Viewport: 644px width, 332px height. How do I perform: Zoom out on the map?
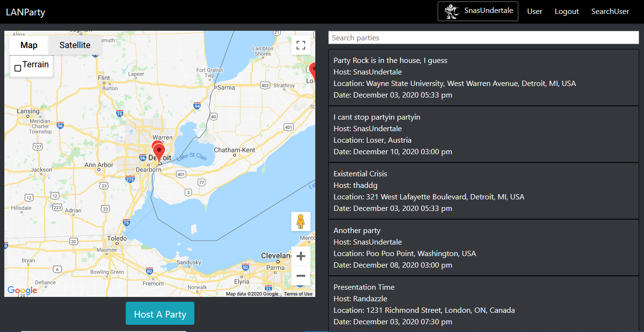pyautogui.click(x=301, y=276)
